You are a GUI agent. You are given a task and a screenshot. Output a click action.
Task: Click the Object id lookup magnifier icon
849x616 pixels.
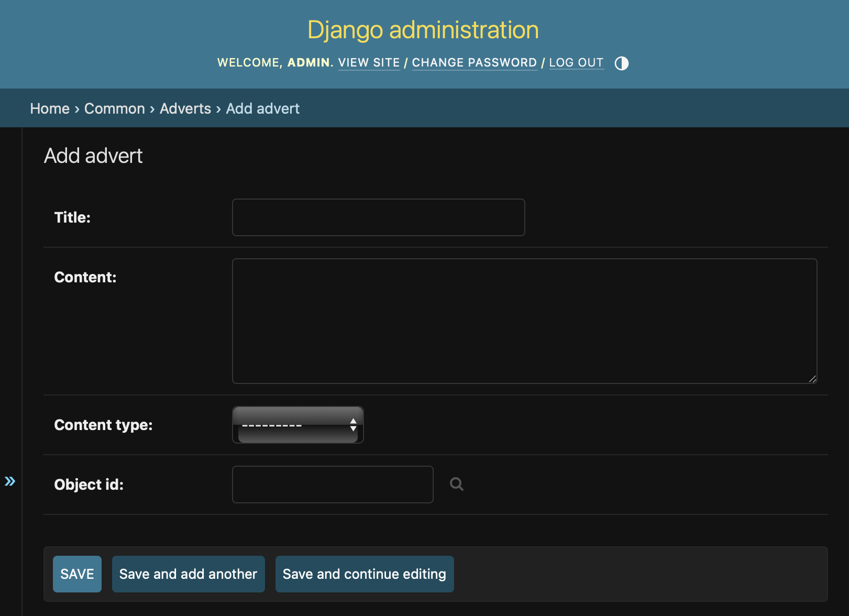click(x=457, y=484)
